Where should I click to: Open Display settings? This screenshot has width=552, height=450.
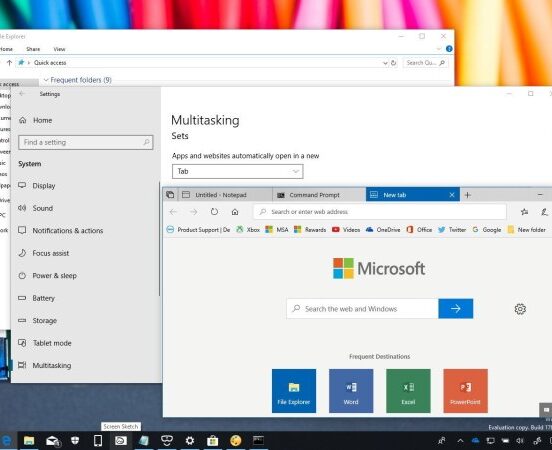pyautogui.click(x=37, y=186)
